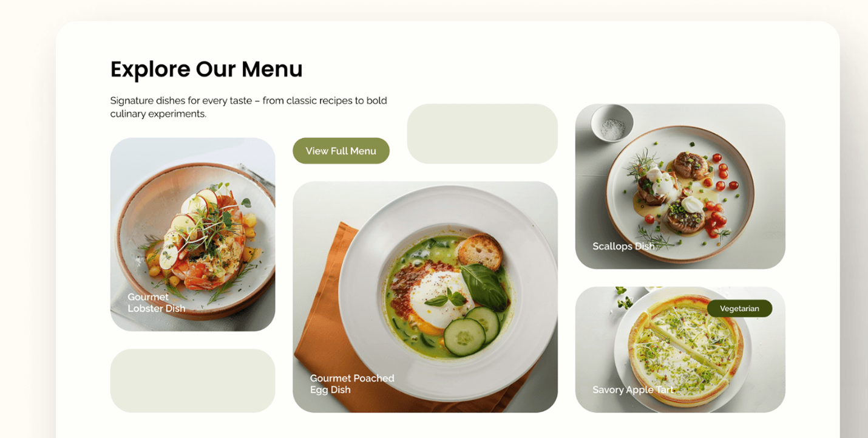Click the View Full Menu button
The width and height of the screenshot is (868, 438).
click(x=341, y=151)
